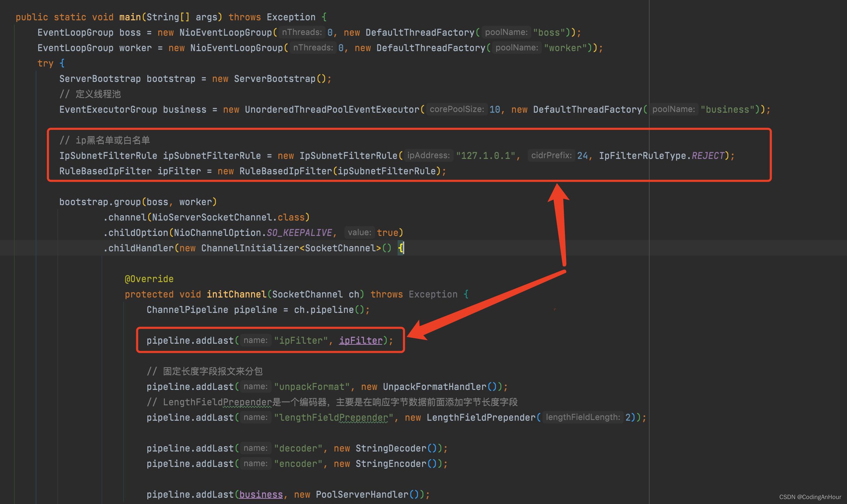Click the "encoder" string literal
The width and height of the screenshot is (847, 504).
click(298, 464)
